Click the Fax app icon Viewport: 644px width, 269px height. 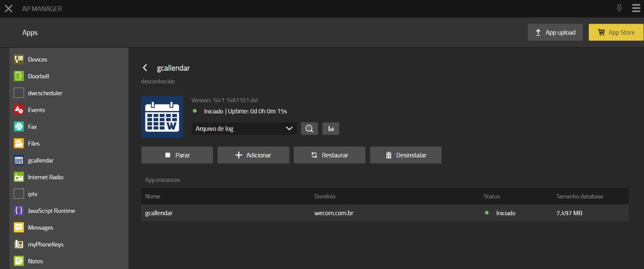click(x=19, y=127)
